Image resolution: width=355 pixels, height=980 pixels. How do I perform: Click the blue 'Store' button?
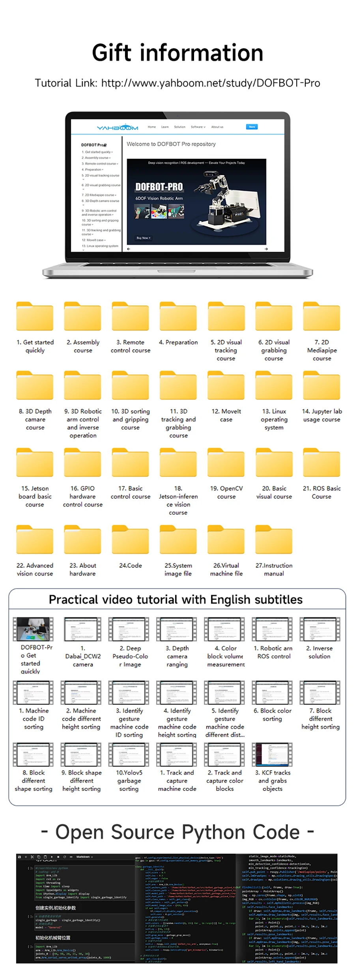252,127
